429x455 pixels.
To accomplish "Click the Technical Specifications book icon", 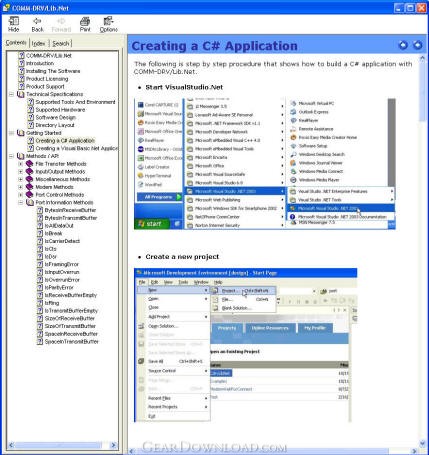I will pos(21,94).
